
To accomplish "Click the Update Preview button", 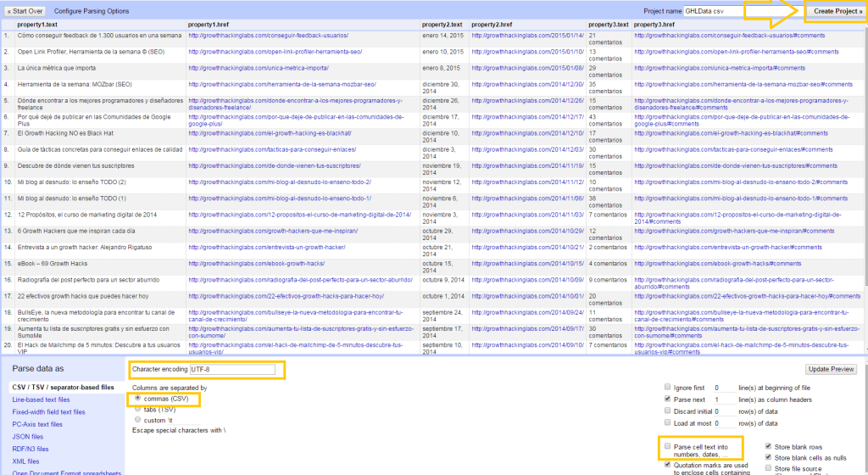I will click(831, 369).
